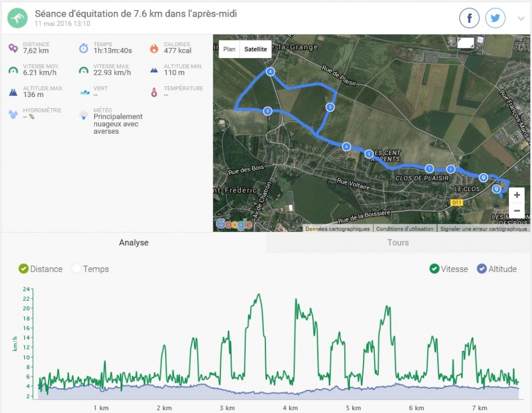The width and height of the screenshot is (532, 413).
Task: Click the Google logo on the map
Action: [234, 224]
